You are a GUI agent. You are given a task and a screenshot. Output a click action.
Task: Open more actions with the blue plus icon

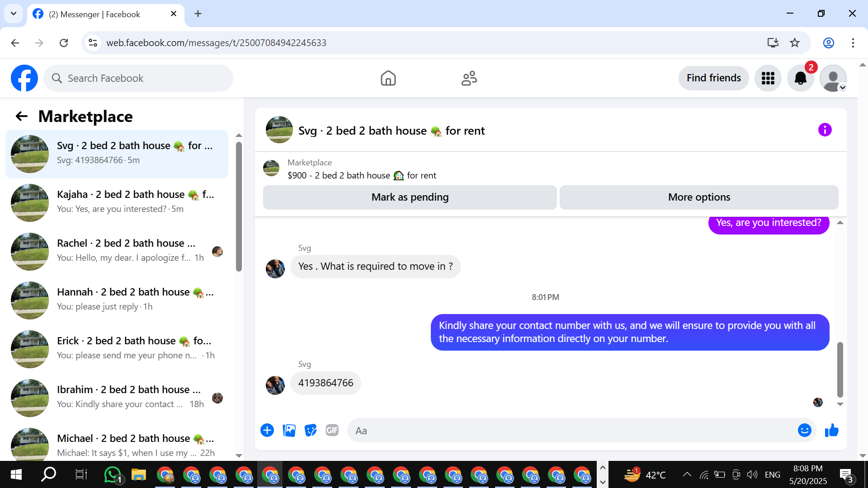(x=267, y=431)
